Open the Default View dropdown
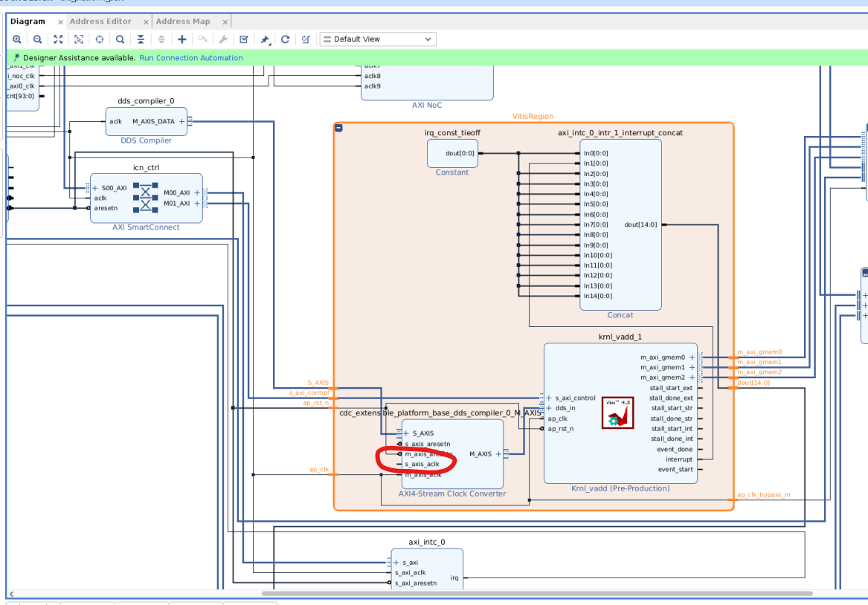Screen dimensions: 868x605 tap(378, 39)
